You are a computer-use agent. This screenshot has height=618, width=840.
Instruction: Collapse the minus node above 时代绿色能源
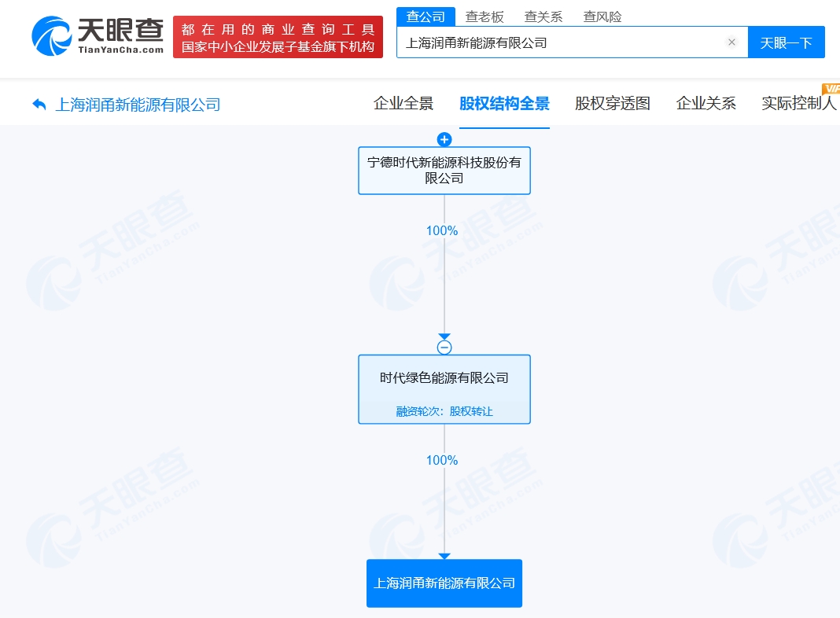click(x=444, y=347)
